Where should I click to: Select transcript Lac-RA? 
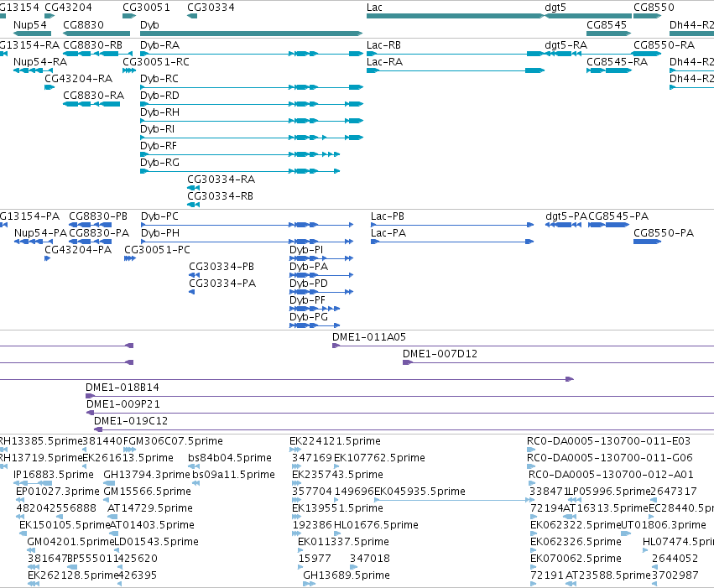(385, 62)
